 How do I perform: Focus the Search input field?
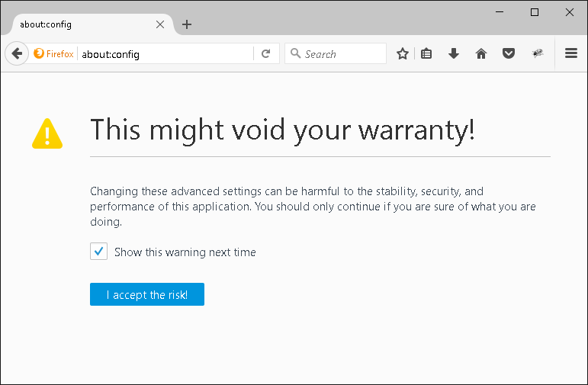pos(336,53)
